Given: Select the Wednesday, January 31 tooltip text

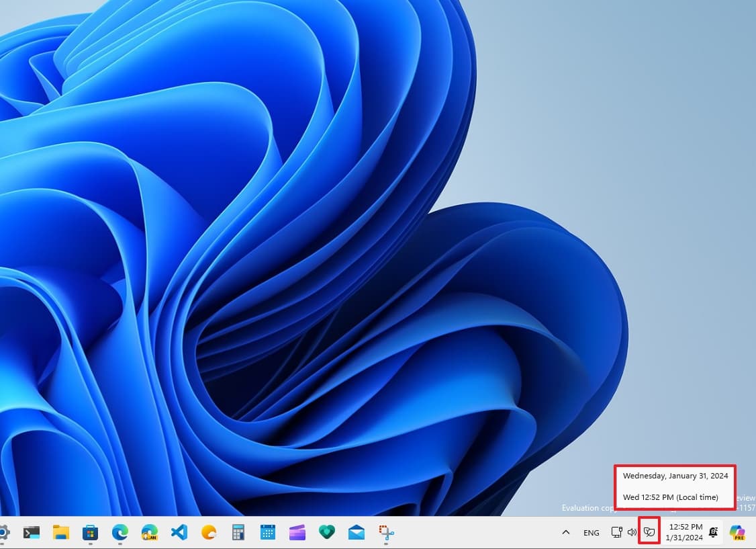Looking at the screenshot, I should click(674, 476).
